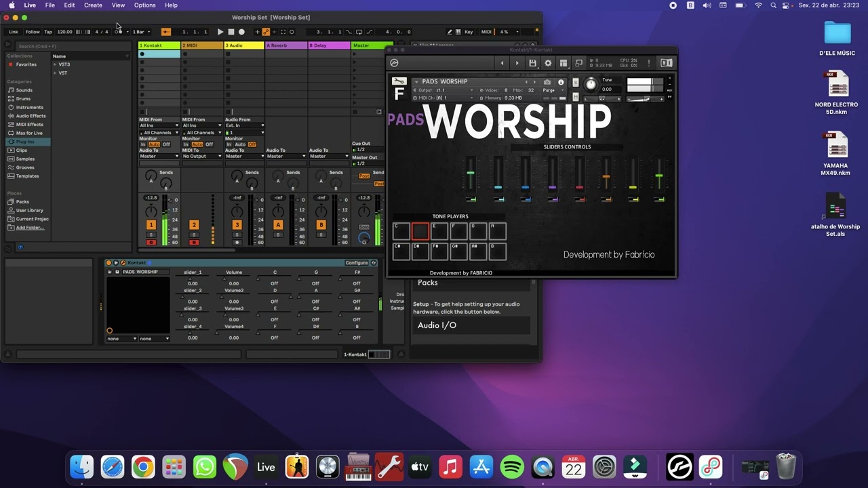Toggle track 2 activator button
Image resolution: width=868 pixels, height=488 pixels.
(x=194, y=225)
